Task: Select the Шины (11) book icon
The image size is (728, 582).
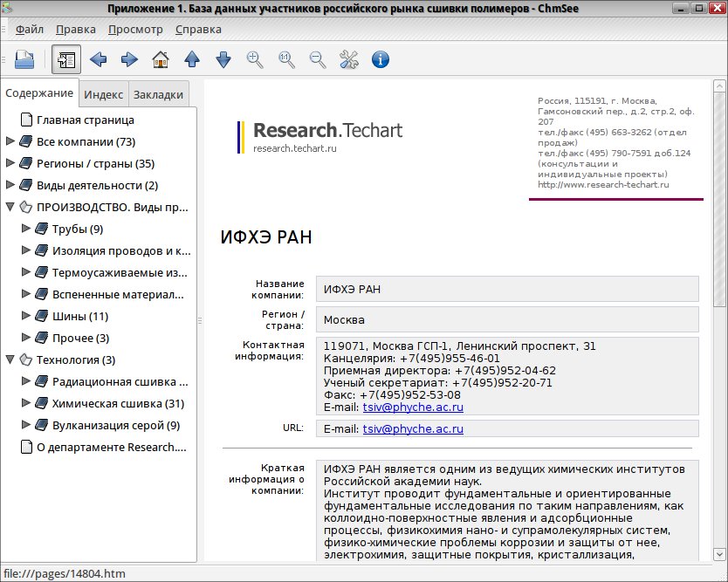Action: click(x=41, y=316)
